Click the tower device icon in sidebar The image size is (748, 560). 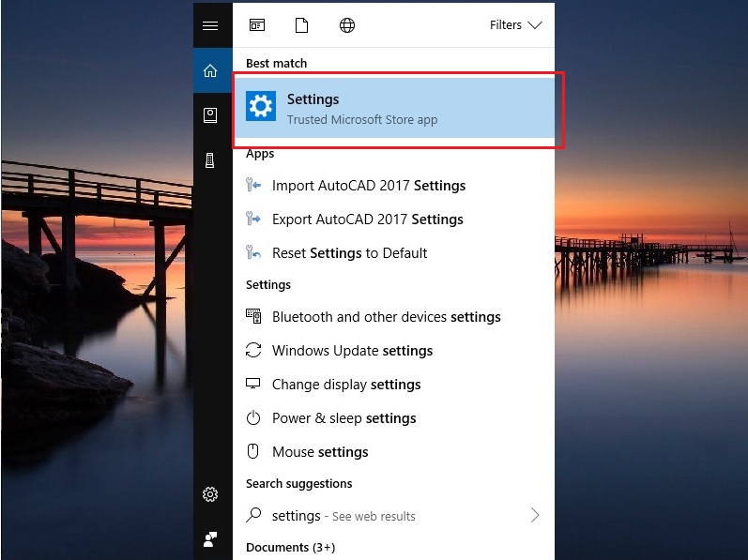pyautogui.click(x=210, y=160)
